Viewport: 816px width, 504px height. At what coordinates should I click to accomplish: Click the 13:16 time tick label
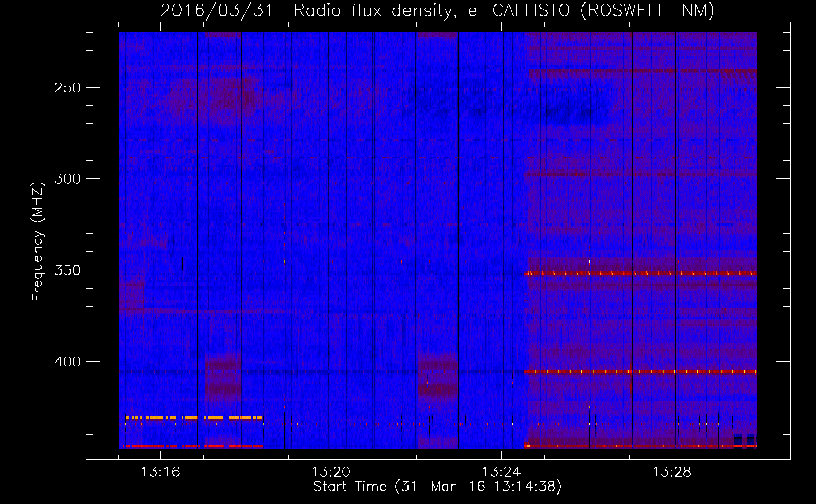pos(160,472)
